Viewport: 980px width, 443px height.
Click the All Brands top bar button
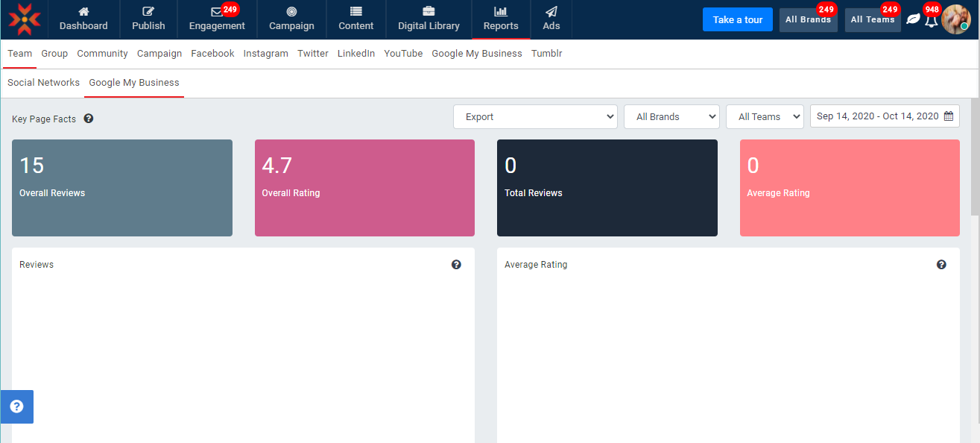[x=808, y=20]
